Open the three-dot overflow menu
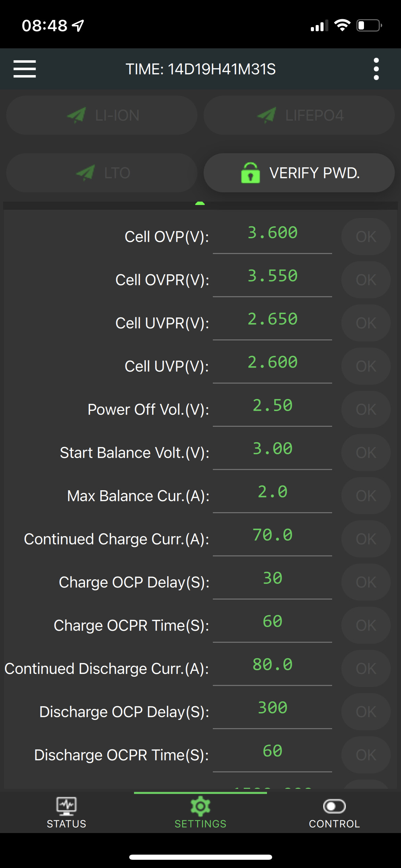401x868 pixels. click(376, 69)
